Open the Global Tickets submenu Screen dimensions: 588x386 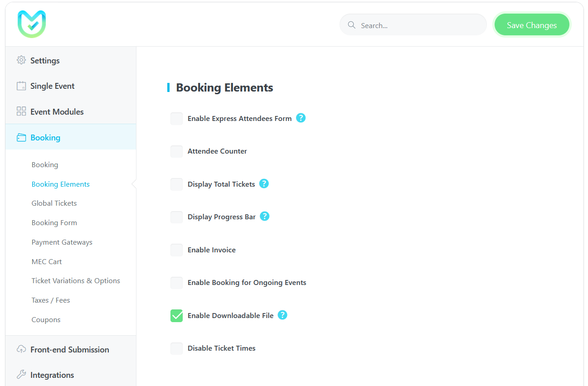click(54, 203)
